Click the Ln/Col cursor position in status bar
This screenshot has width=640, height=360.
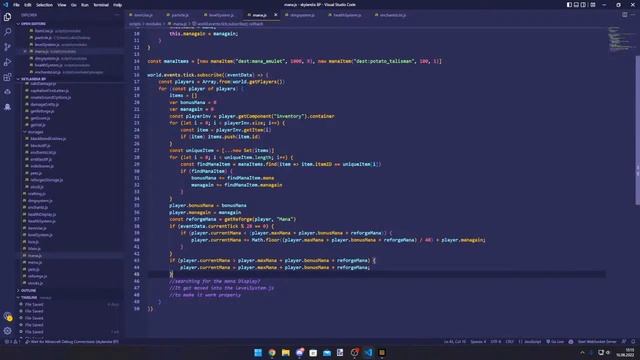click(x=454, y=342)
